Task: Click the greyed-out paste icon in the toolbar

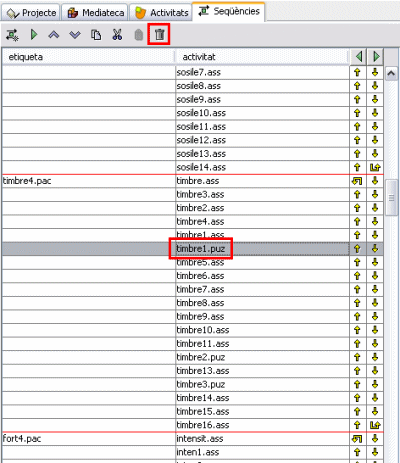Action: (x=138, y=35)
